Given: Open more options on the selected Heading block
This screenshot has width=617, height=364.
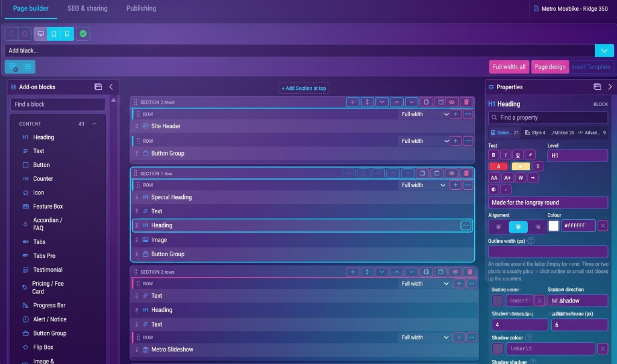Looking at the screenshot, I should (466, 225).
